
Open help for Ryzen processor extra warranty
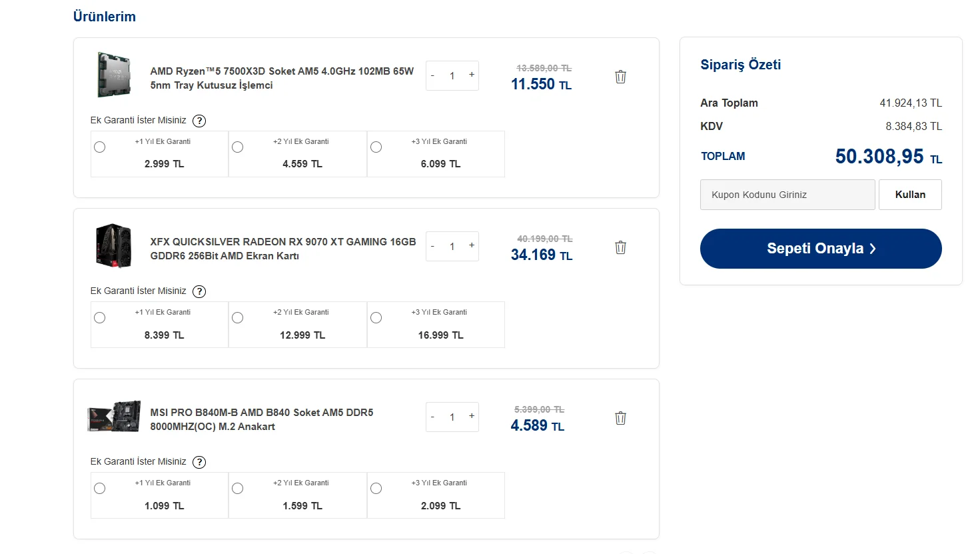click(x=199, y=121)
